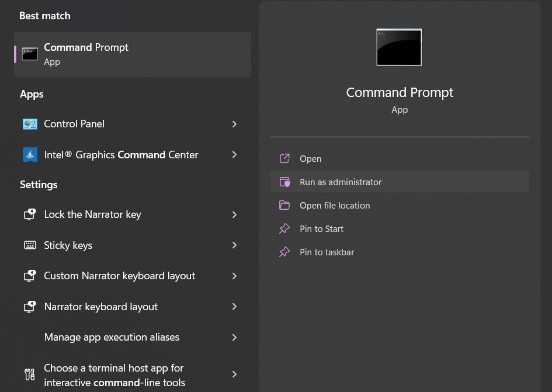The height and width of the screenshot is (392, 552).
Task: Click the Command Prompt title in details pane
Action: click(400, 93)
